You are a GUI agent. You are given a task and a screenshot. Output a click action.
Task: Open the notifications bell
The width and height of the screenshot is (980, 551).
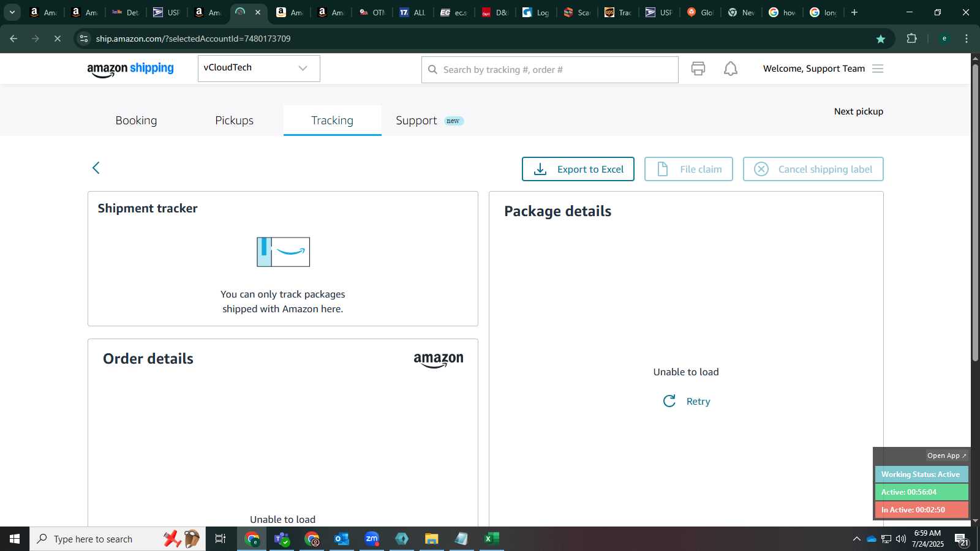(731, 69)
